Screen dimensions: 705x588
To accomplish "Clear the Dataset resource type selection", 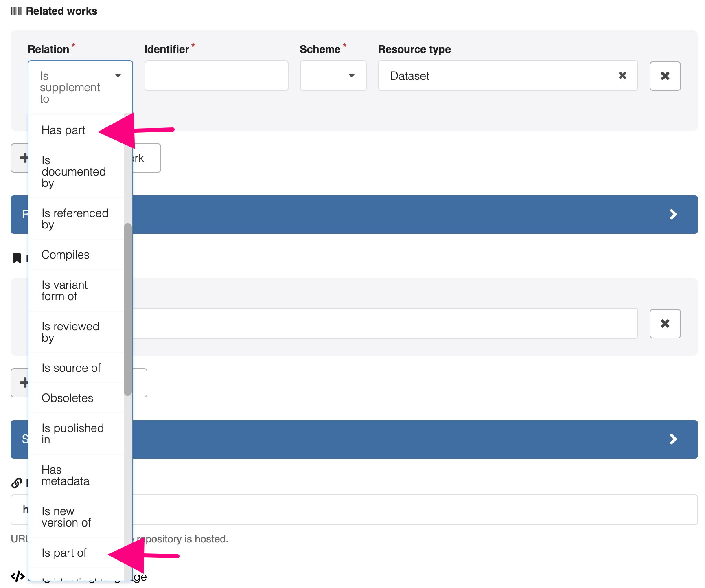I will coord(622,76).
